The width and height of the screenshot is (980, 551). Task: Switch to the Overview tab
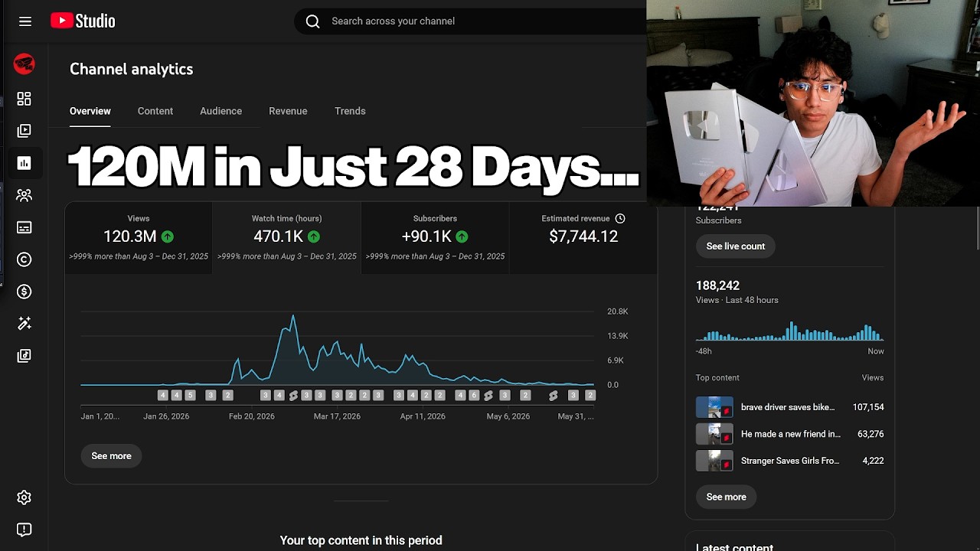point(90,112)
